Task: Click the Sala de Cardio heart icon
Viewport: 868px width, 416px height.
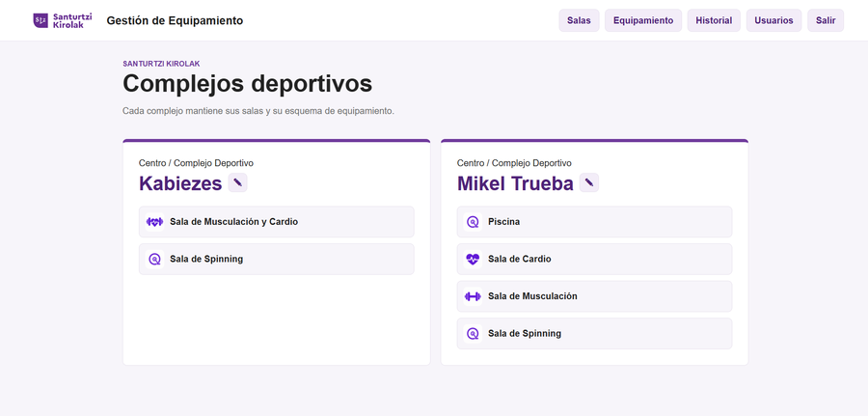Action: click(x=473, y=259)
